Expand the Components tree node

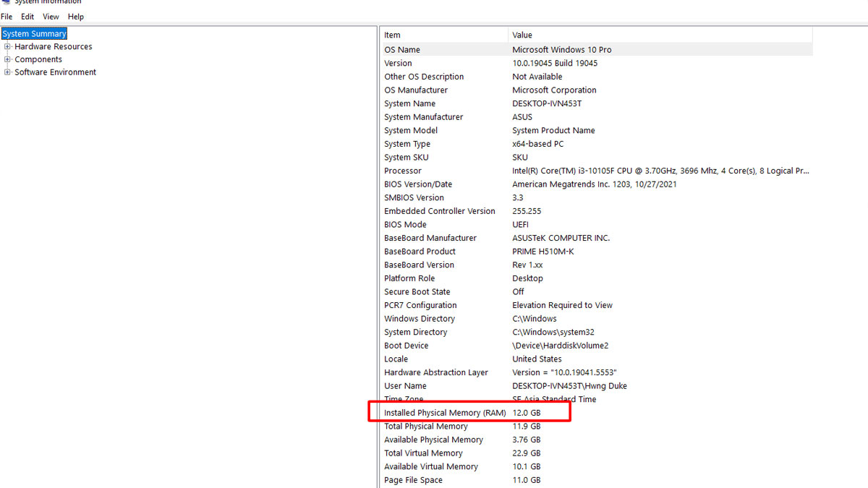(x=8, y=60)
